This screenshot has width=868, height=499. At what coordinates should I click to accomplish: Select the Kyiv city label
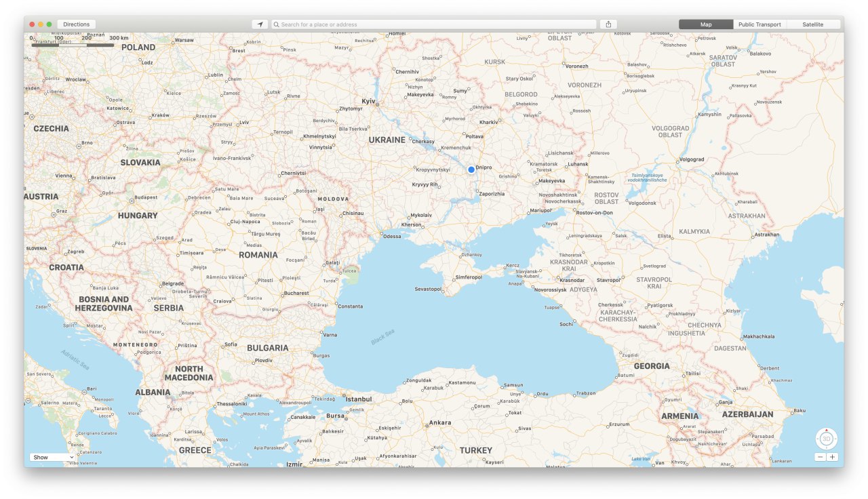click(368, 101)
